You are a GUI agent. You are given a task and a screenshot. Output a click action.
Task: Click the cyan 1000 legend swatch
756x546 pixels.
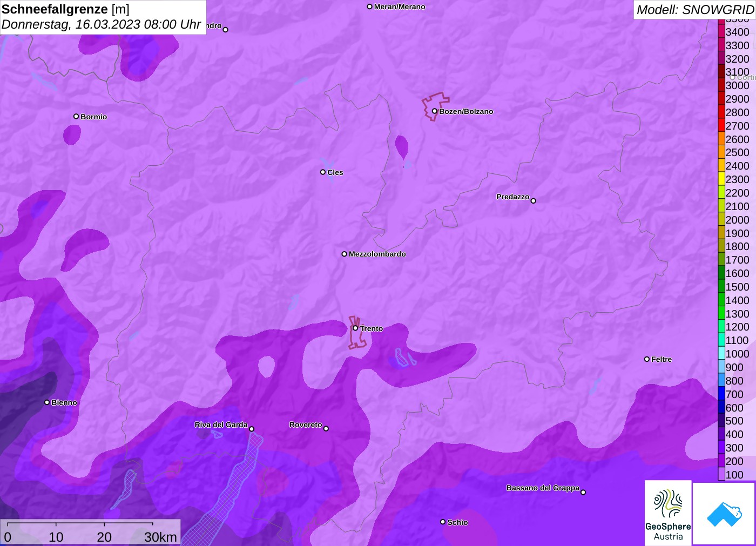pos(721,354)
